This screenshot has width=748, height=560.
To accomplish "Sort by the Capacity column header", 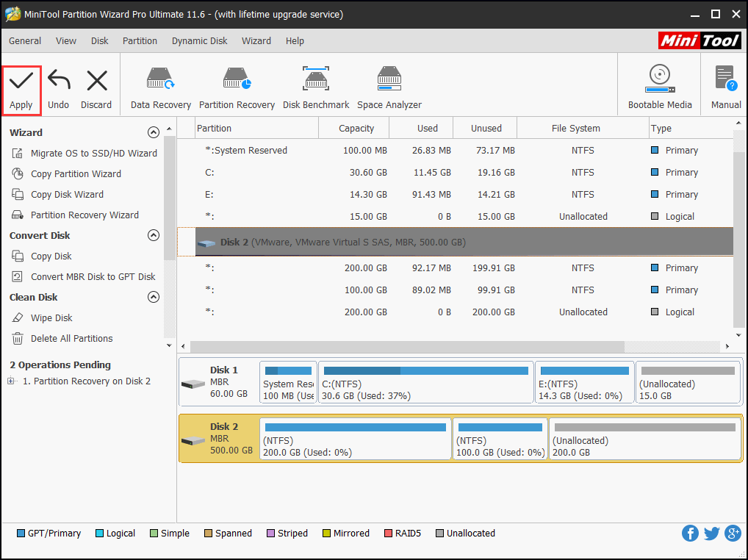I will click(x=354, y=129).
